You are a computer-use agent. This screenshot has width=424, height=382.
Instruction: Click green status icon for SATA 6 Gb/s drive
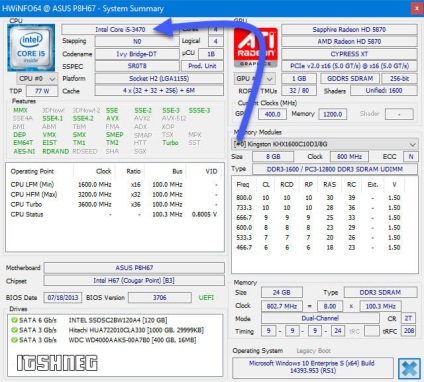tap(14, 320)
